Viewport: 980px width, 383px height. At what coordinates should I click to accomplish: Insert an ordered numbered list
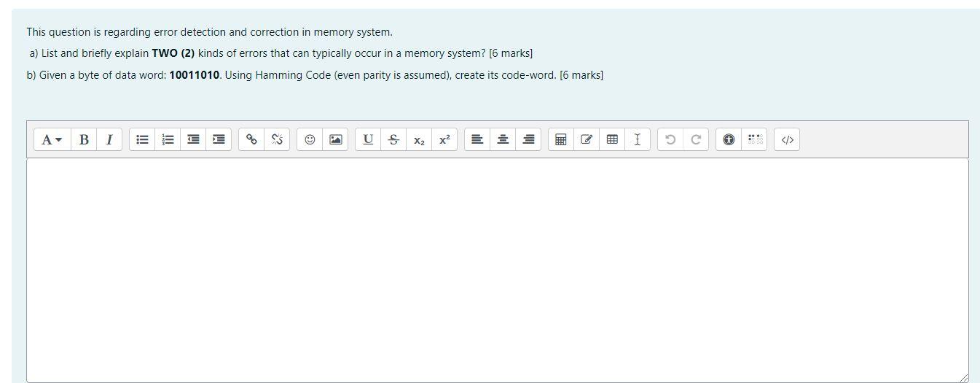(168, 139)
